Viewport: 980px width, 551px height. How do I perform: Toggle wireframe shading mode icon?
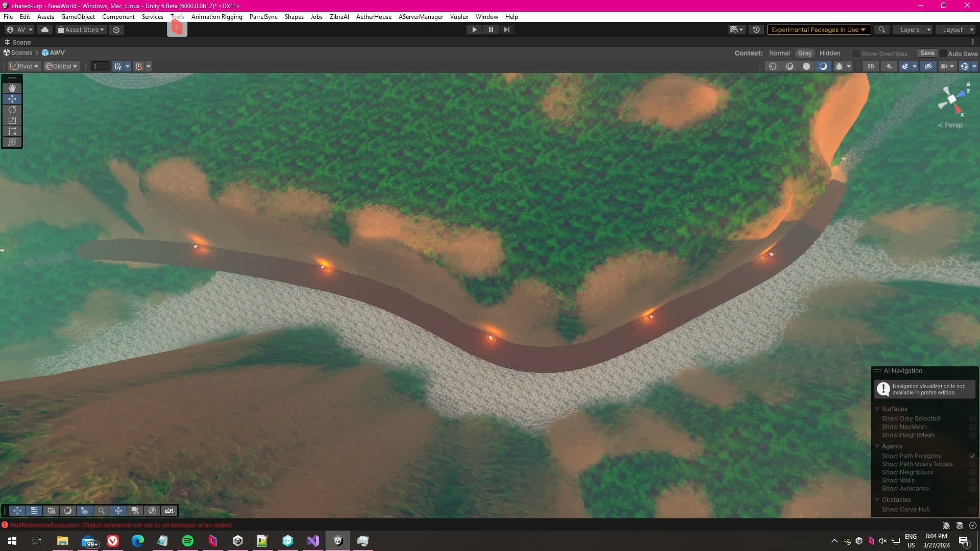[773, 66]
